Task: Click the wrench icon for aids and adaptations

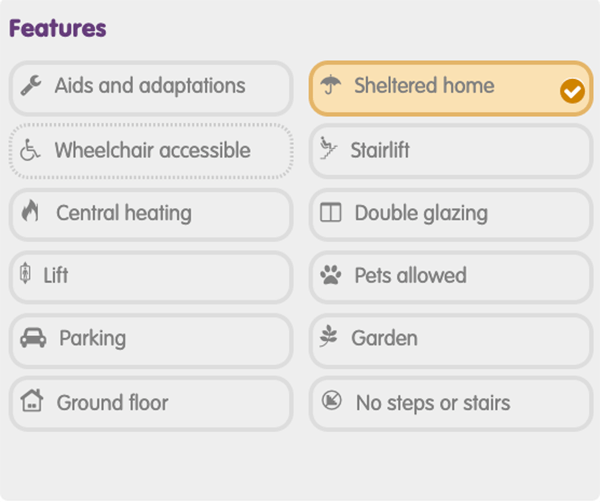Action: [31, 85]
